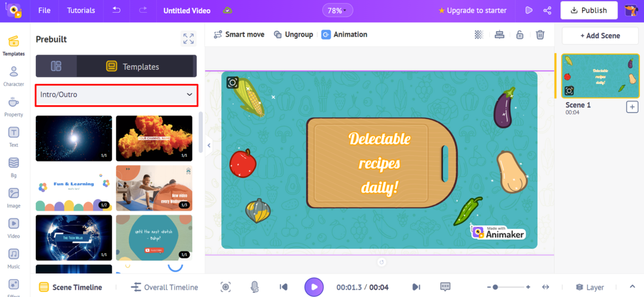Click the undo arrow
This screenshot has height=297, width=644.
(x=117, y=10)
